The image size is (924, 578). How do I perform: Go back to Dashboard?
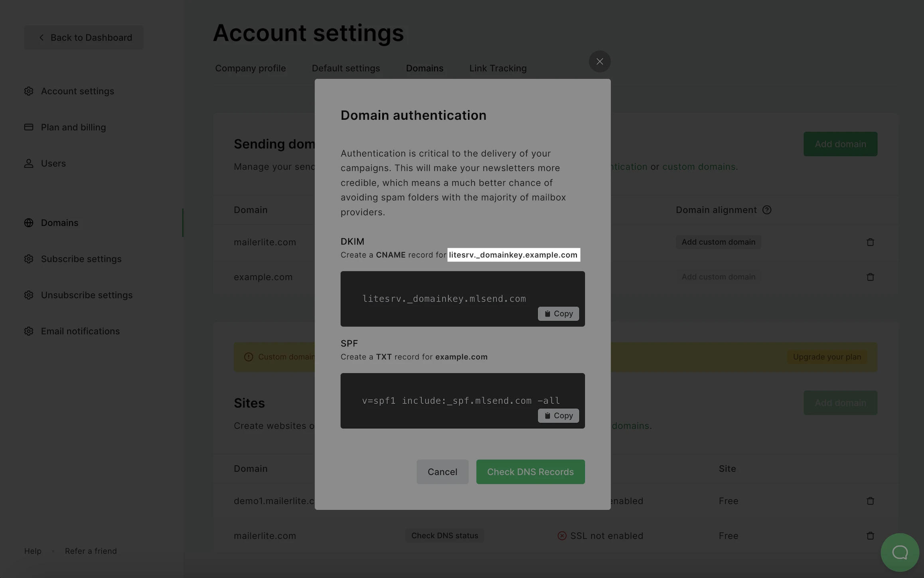coord(84,38)
